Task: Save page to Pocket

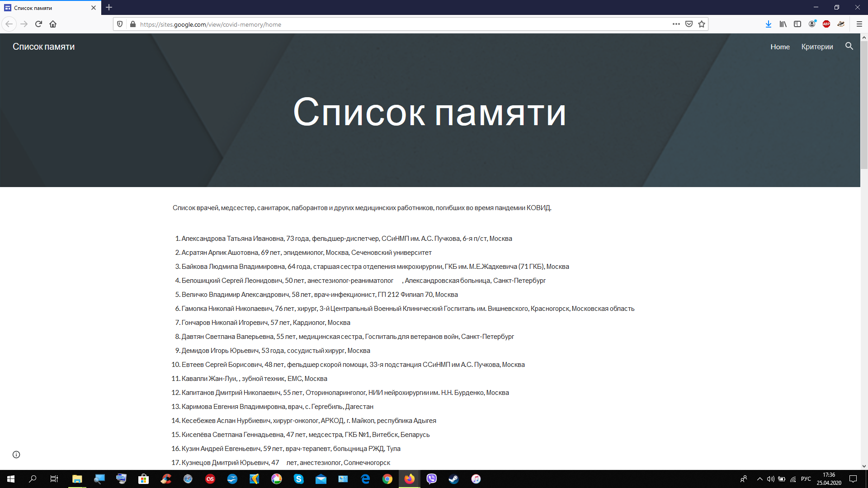Action: coord(689,24)
